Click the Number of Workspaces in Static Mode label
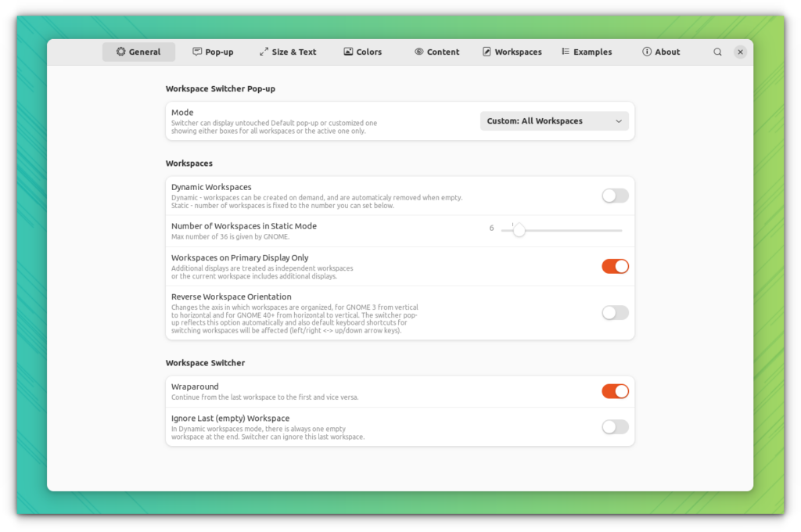This screenshot has width=801, height=532. (x=244, y=226)
